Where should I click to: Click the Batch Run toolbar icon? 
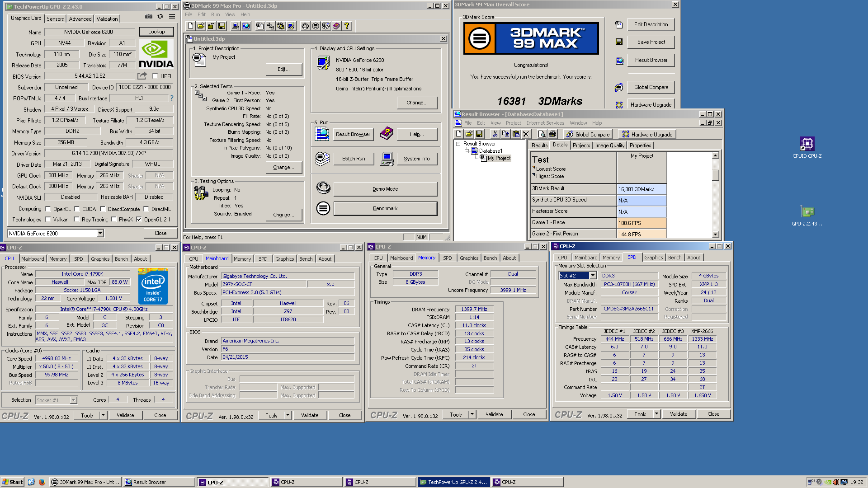coord(326,26)
